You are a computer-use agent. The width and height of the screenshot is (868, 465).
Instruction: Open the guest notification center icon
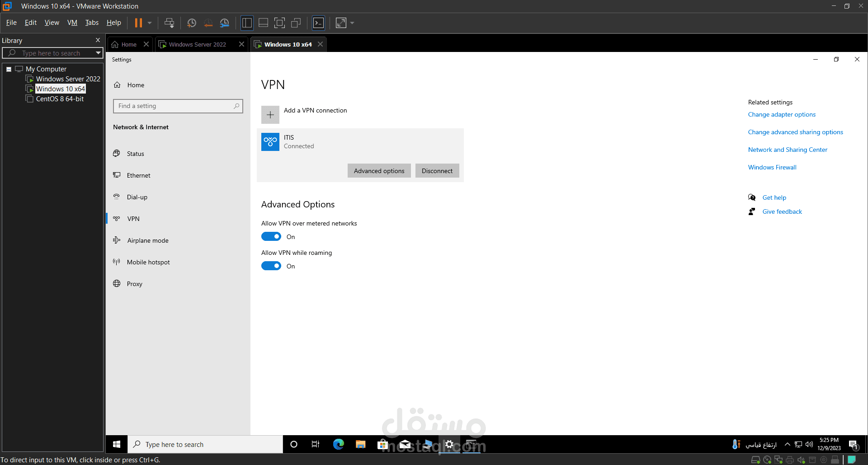click(x=854, y=444)
